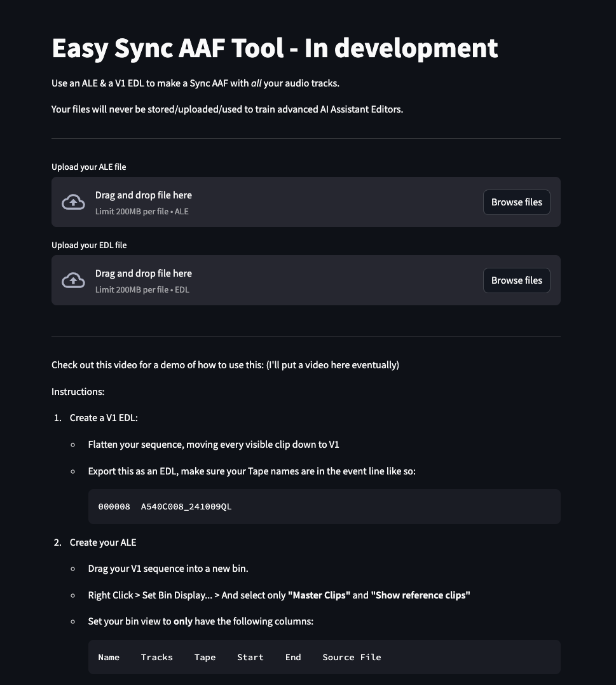The width and height of the screenshot is (616, 685).
Task: Click the bold "Master Clips" text
Action: 319,595
